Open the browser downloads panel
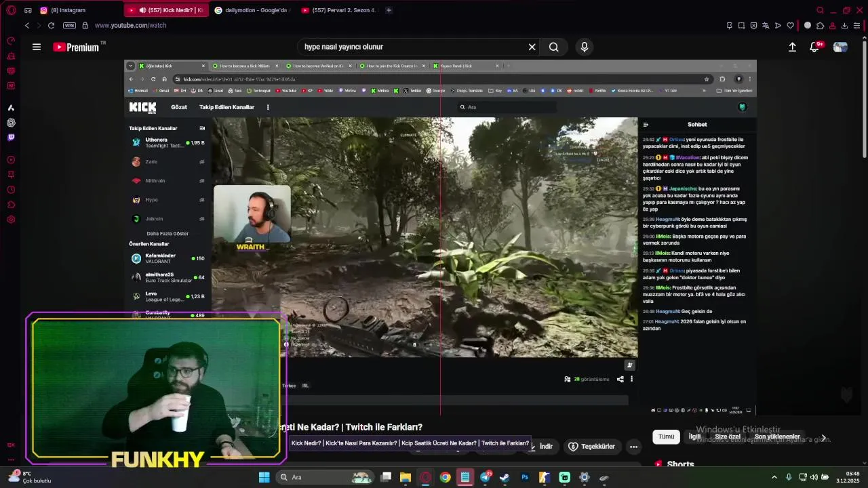The width and height of the screenshot is (868, 488). 844,26
